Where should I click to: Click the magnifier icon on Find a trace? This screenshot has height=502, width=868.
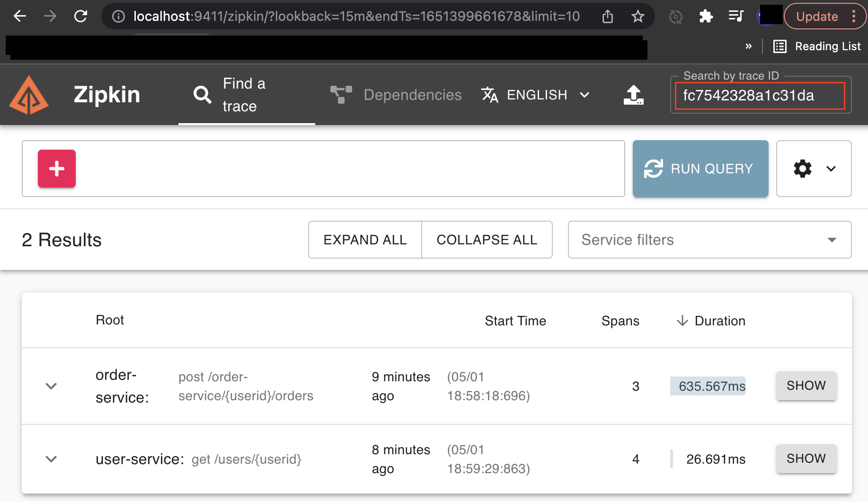point(202,95)
